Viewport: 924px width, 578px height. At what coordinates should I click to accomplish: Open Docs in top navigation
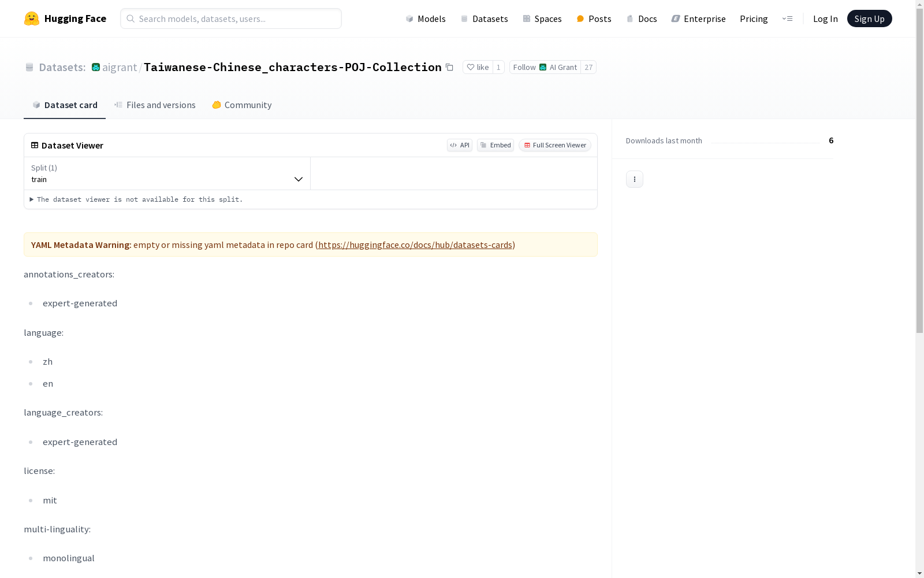tap(642, 18)
